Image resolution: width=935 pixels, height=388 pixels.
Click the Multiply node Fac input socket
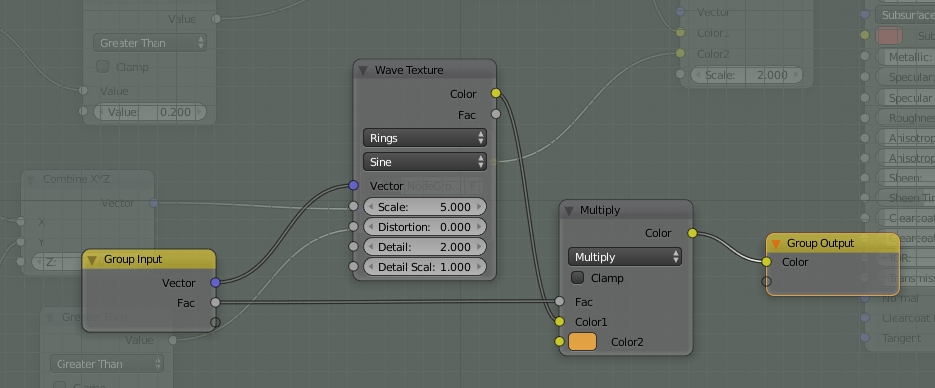(x=559, y=302)
